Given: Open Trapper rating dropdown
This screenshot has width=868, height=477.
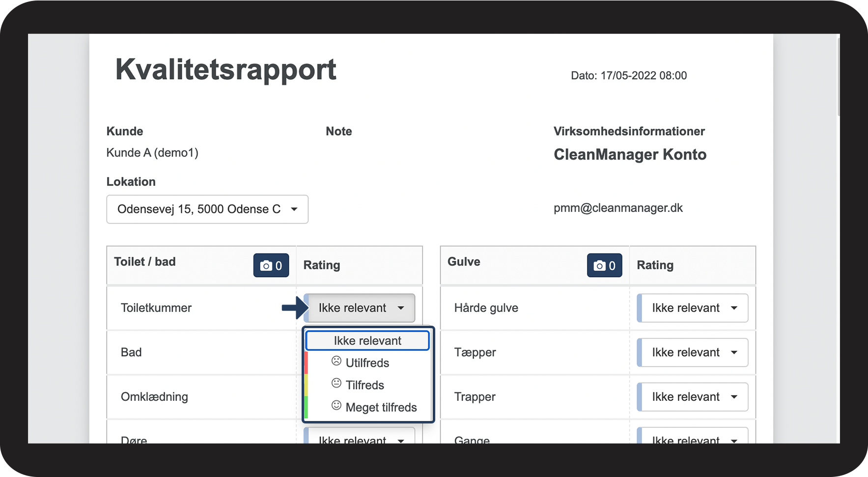Looking at the screenshot, I should click(x=693, y=397).
